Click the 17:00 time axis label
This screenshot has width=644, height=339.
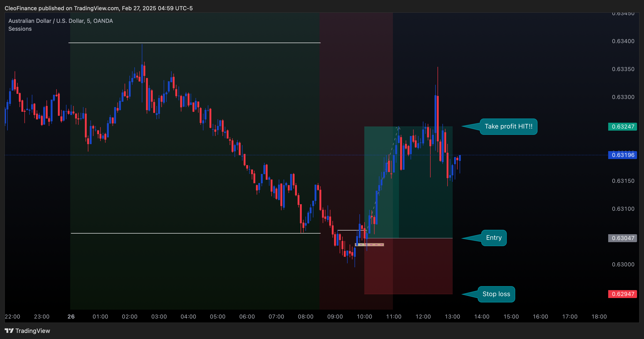tap(570, 316)
